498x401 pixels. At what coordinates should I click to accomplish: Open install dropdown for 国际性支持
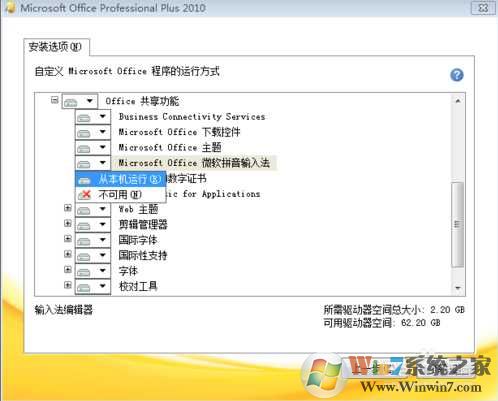coord(93,256)
